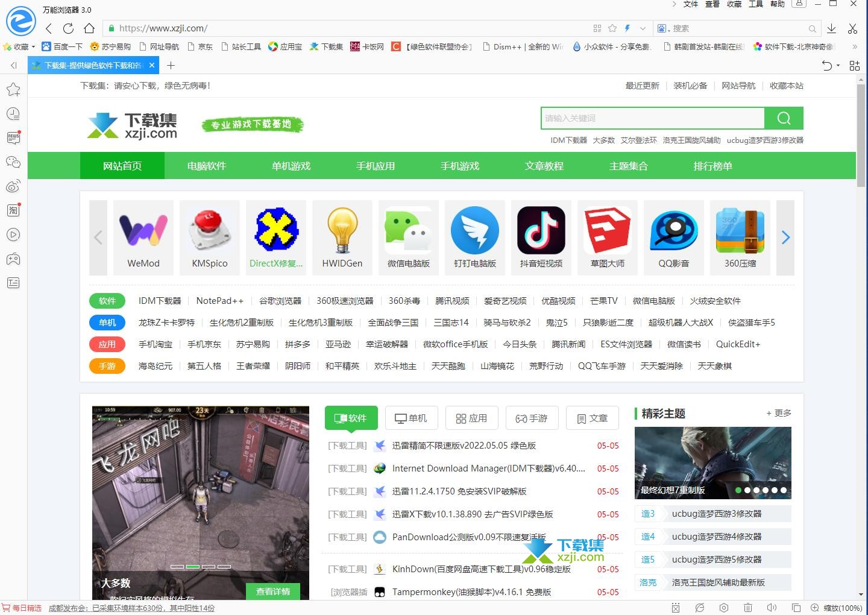
Task: Open the downloads manager icon
Action: (831, 28)
